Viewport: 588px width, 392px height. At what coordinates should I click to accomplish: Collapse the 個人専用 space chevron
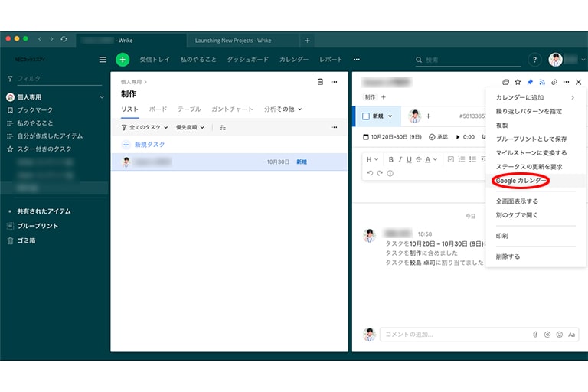102,97
